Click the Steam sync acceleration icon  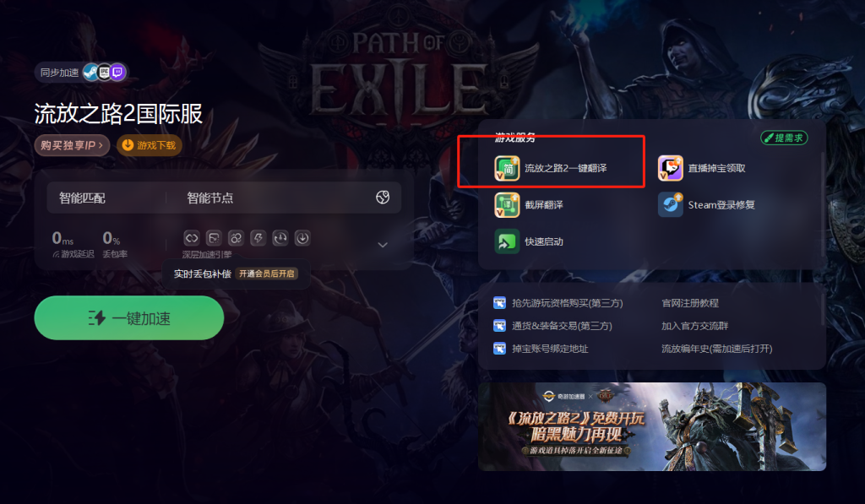coord(91,73)
